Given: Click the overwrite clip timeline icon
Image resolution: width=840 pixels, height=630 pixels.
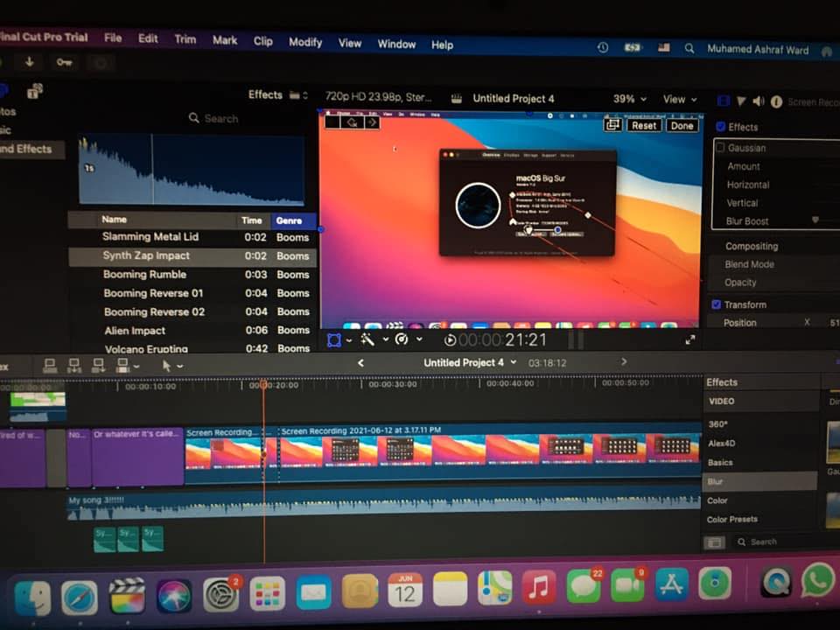Looking at the screenshot, I should [x=122, y=366].
